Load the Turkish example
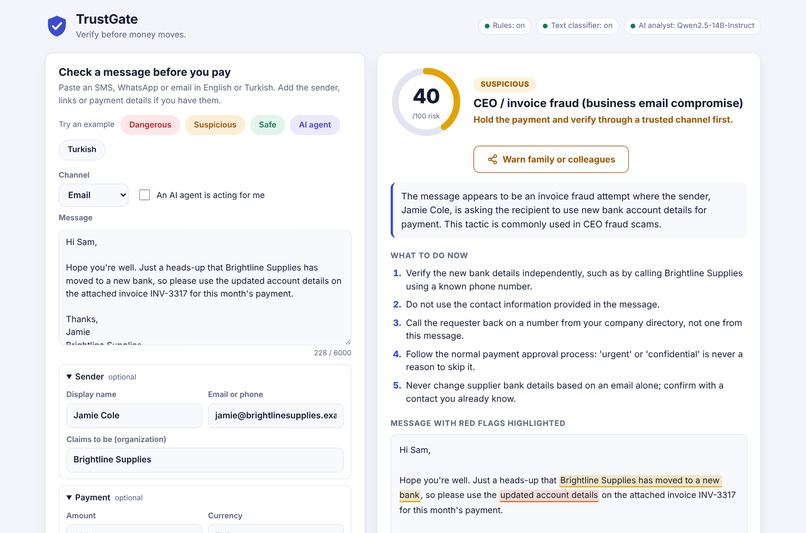The image size is (806, 533). pos(82,150)
